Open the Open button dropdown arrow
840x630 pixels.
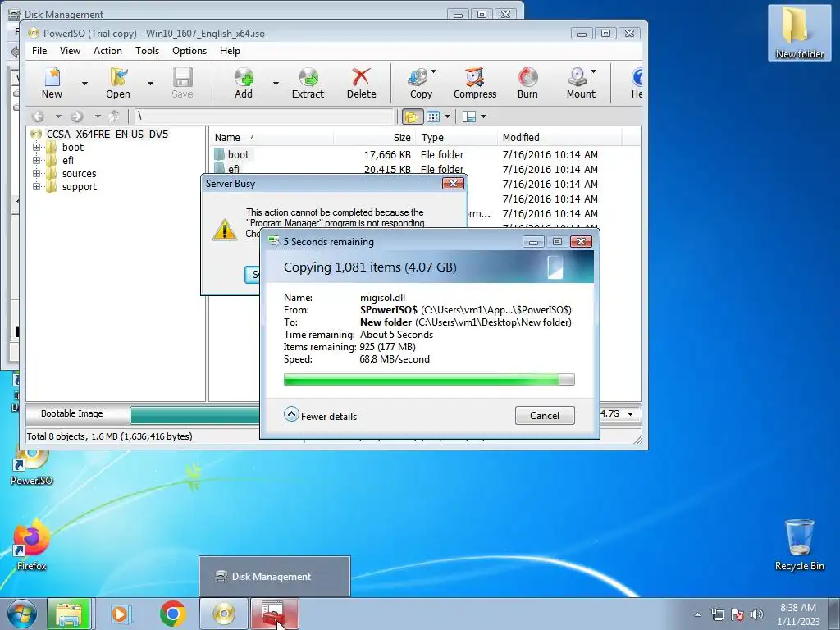(x=151, y=84)
